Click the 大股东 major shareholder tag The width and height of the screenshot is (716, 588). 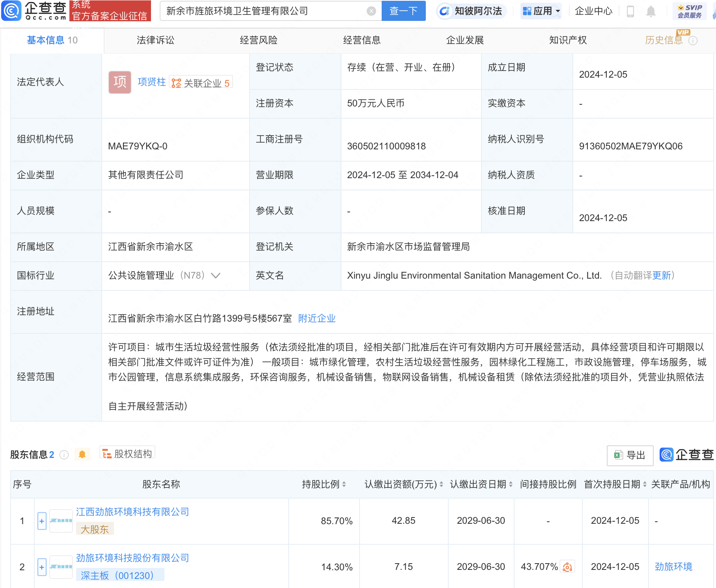coord(95,529)
